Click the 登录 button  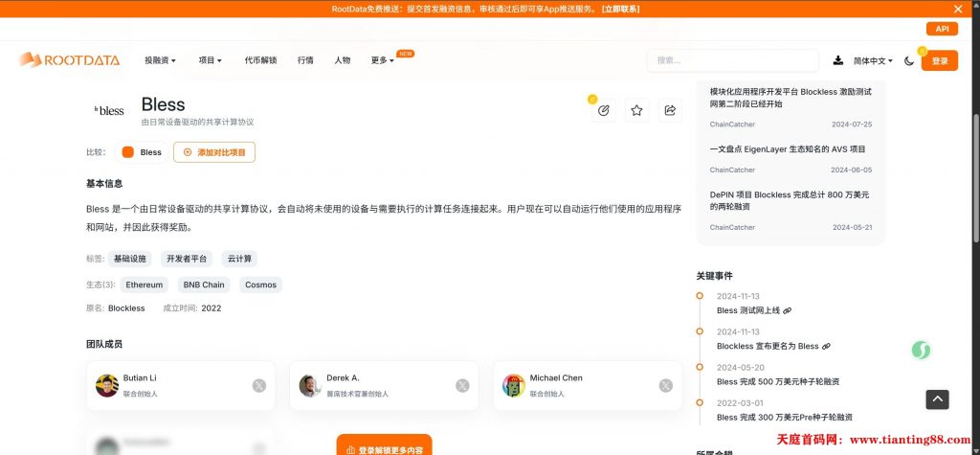coord(940,60)
